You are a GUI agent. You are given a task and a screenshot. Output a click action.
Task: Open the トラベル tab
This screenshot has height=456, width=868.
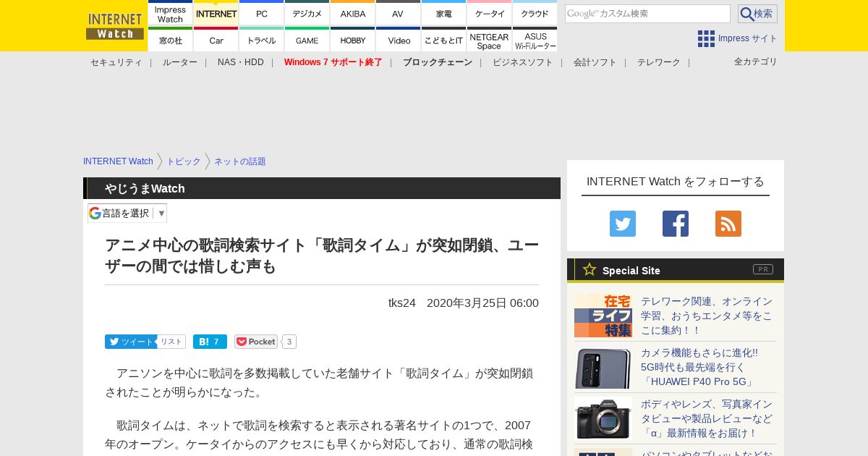coord(261,40)
